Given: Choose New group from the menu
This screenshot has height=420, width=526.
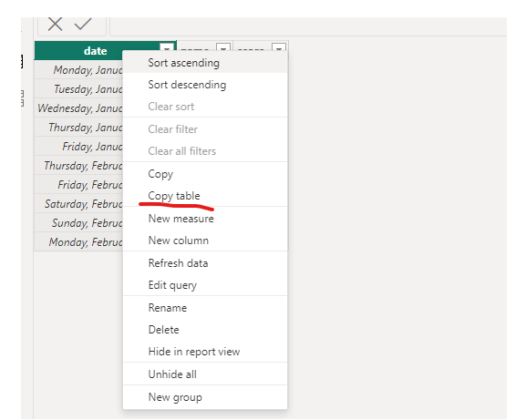Looking at the screenshot, I should 205,397.
